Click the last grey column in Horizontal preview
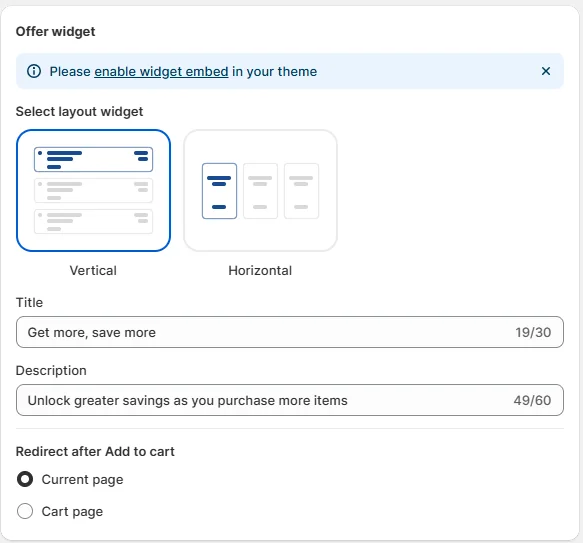The width and height of the screenshot is (583, 543). tap(301, 191)
